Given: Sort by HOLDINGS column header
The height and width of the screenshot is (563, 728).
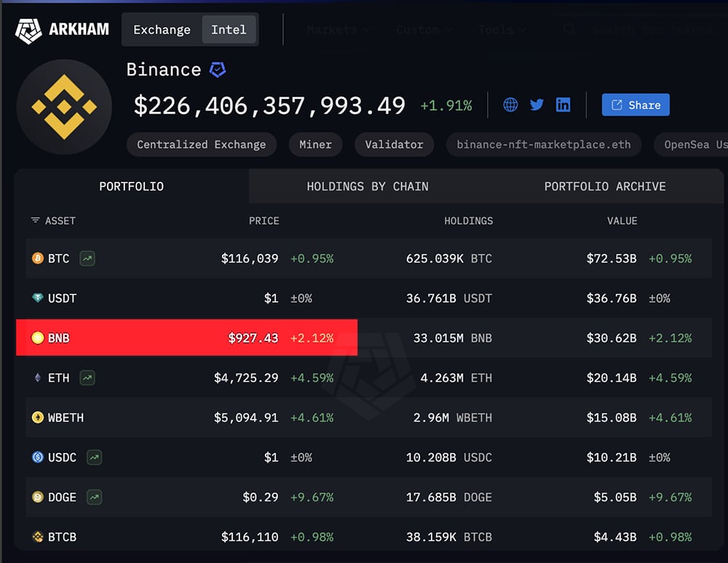Looking at the screenshot, I should pyautogui.click(x=468, y=220).
